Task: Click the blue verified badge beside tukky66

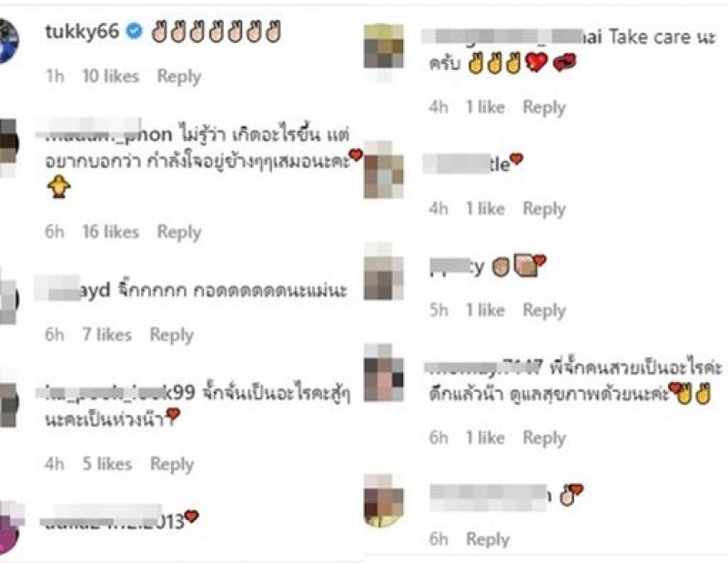Action: click(135, 32)
